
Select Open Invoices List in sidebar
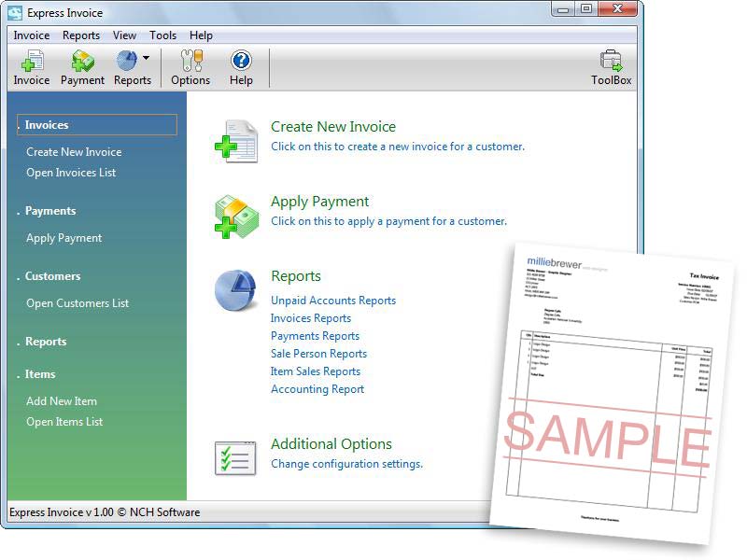tap(71, 173)
